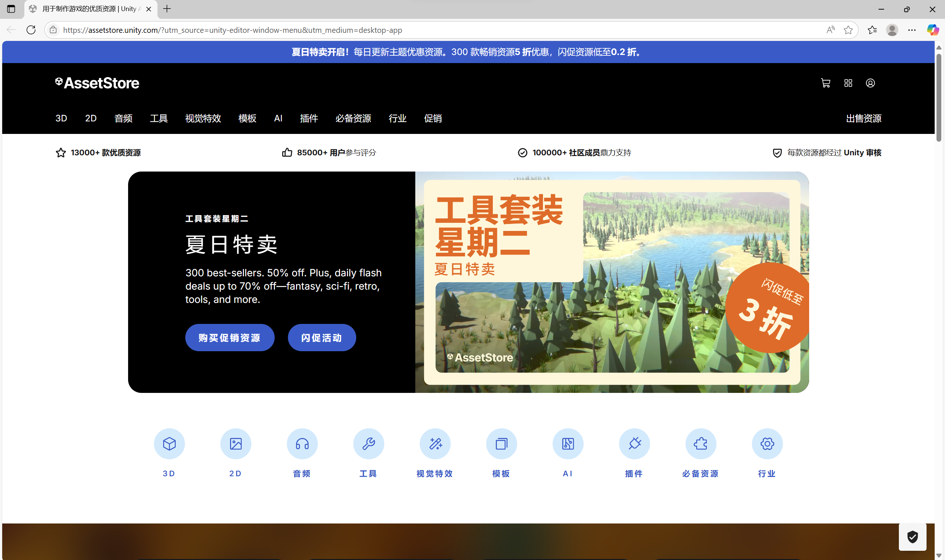The image size is (945, 560).
Task: Open the 音频 navigation menu
Action: 123,118
